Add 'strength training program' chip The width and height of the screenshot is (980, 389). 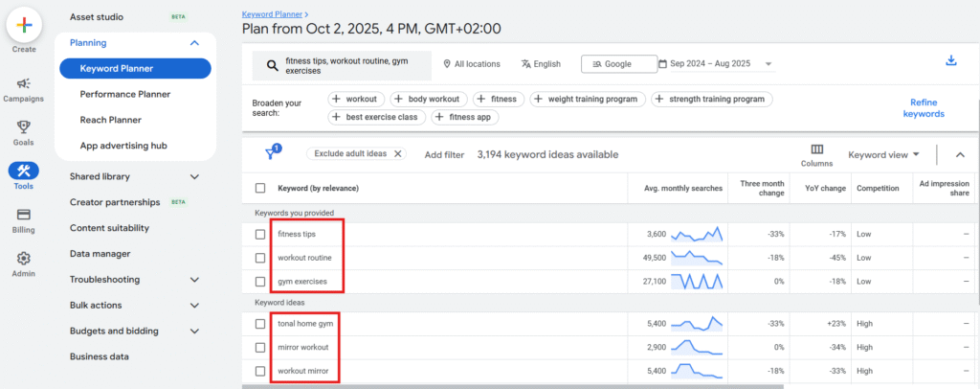point(711,99)
